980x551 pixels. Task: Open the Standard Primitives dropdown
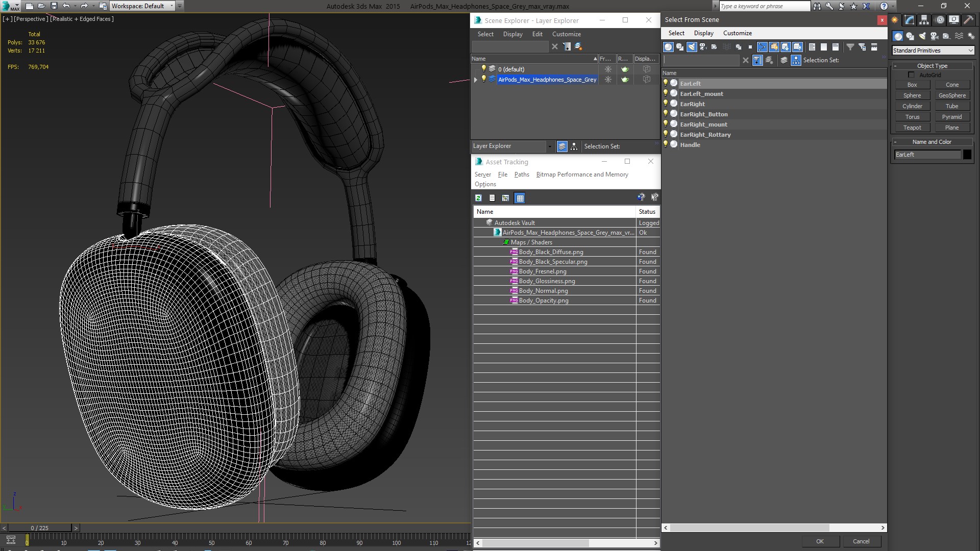[933, 51]
